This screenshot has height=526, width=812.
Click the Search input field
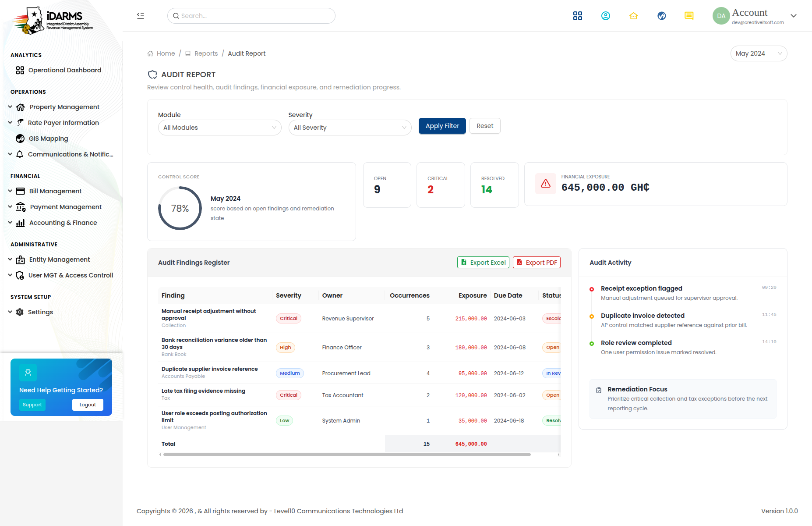[251, 16]
